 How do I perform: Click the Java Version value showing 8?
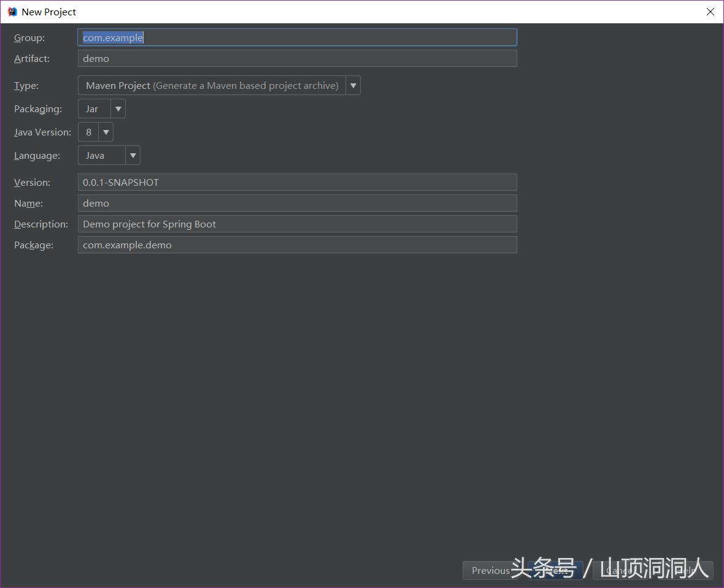[x=89, y=132]
